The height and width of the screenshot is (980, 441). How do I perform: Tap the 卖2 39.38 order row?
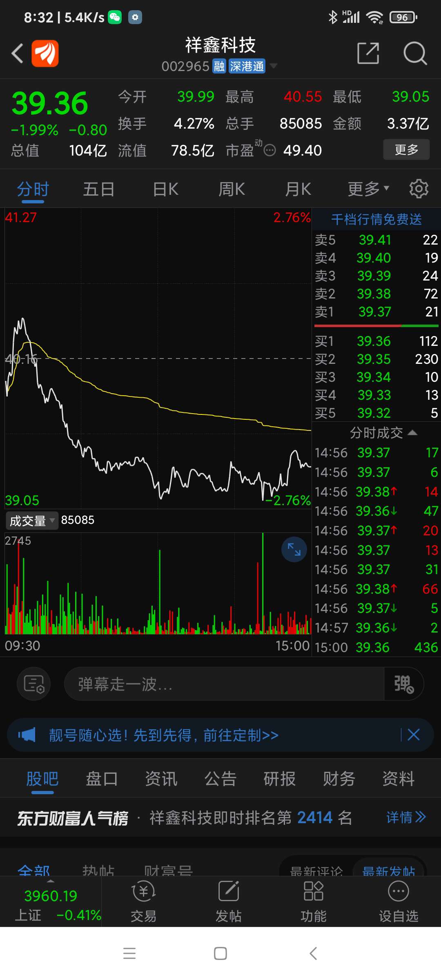[x=376, y=294]
